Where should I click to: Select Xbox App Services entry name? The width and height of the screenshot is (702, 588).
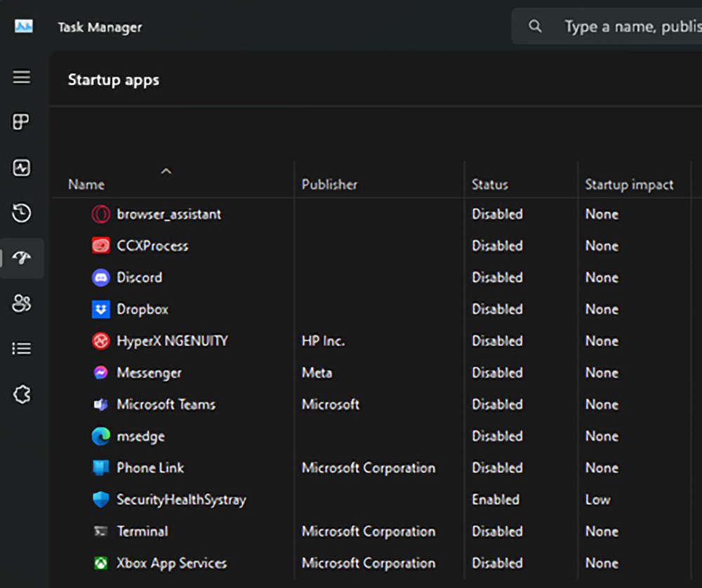click(x=171, y=563)
